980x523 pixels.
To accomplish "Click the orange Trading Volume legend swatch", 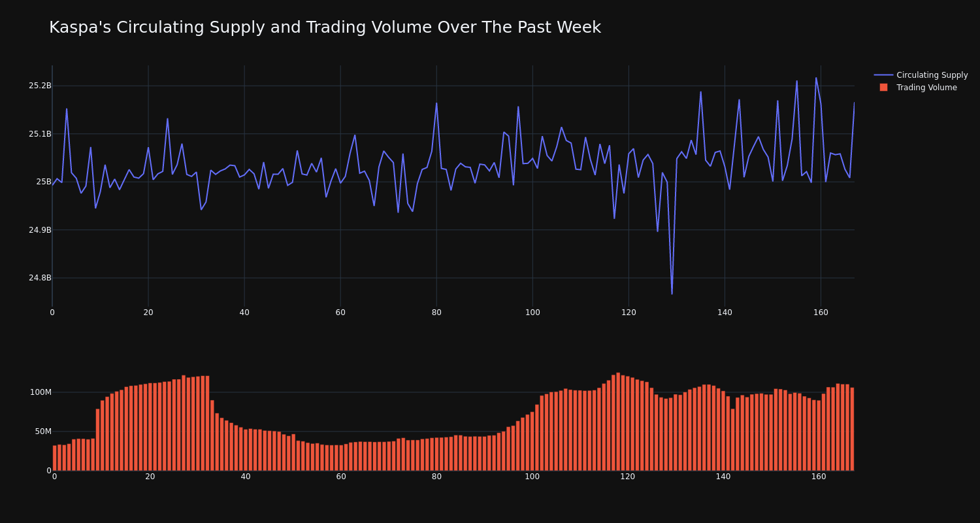I will (x=883, y=88).
